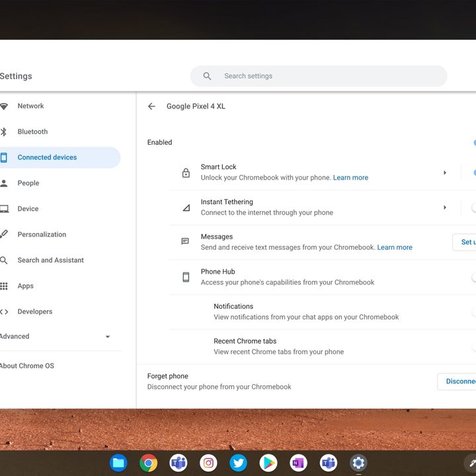Screen dimensions: 476x476
Task: Click the Connected devices phone icon in sidebar
Action: point(4,157)
